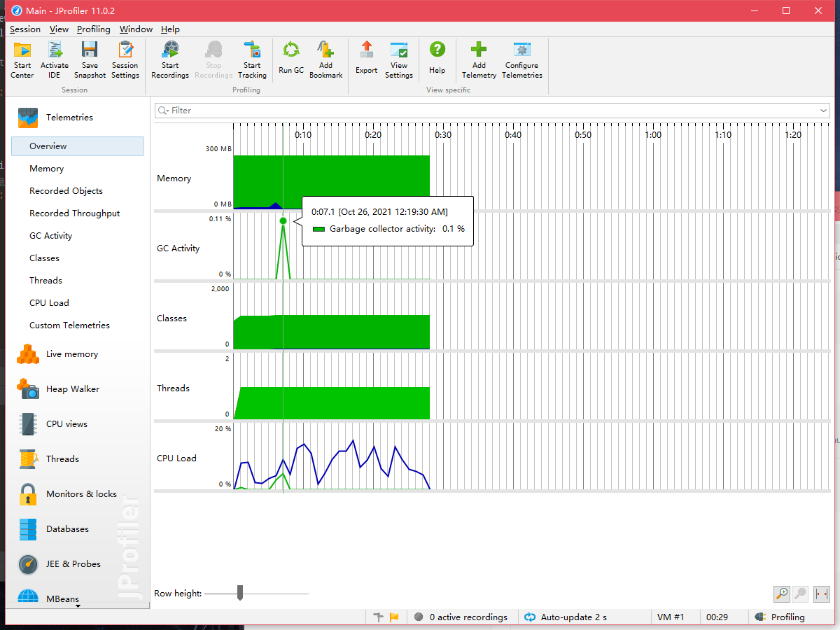Click Start Tracking in the toolbar
This screenshot has height=630, width=840.
(252, 59)
